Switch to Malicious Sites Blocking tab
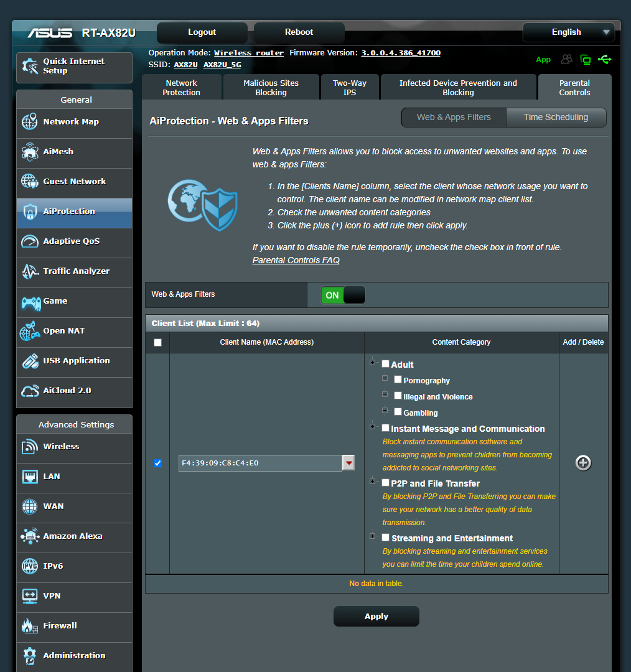Image resolution: width=631 pixels, height=672 pixels. tap(271, 88)
